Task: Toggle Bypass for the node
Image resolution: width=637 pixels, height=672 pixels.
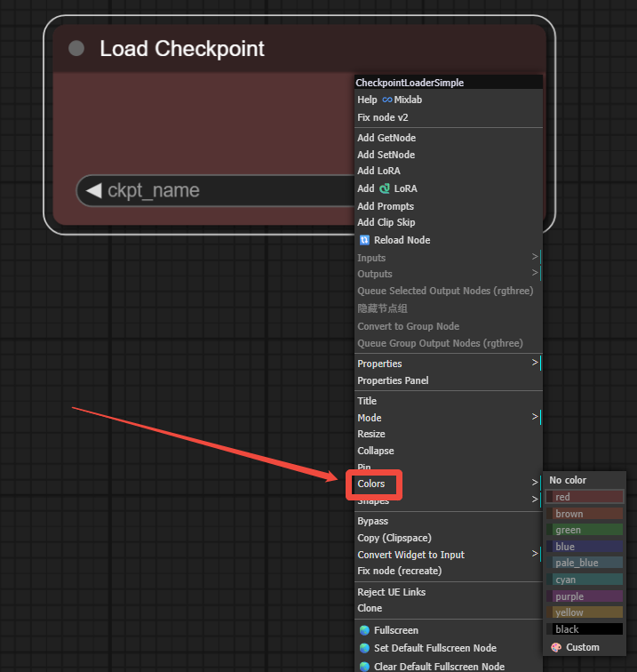Action: point(372,521)
